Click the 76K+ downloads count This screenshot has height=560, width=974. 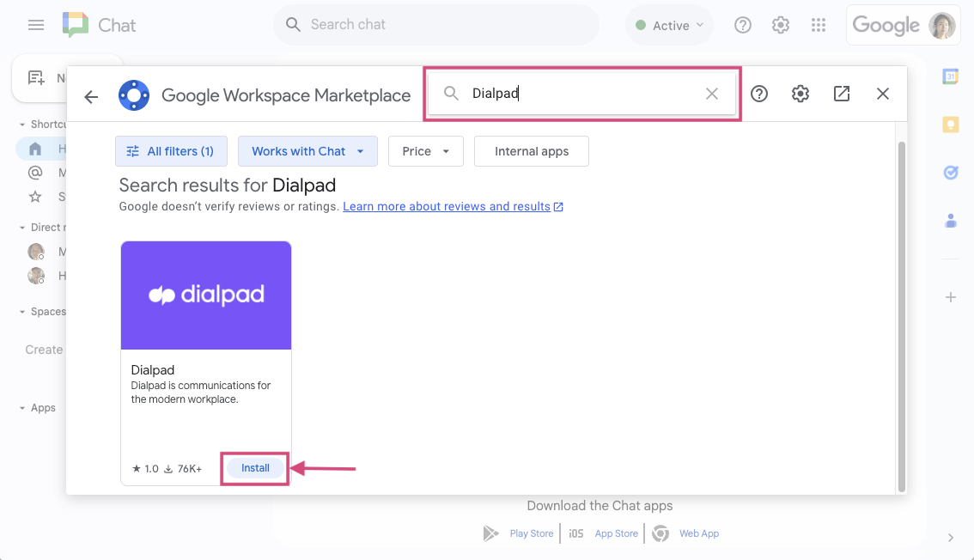pyautogui.click(x=183, y=469)
